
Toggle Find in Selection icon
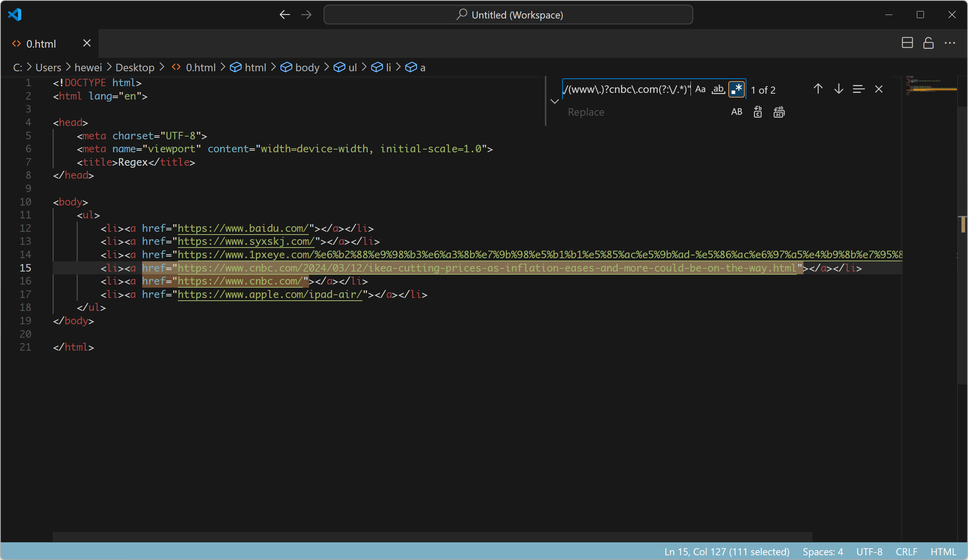859,89
